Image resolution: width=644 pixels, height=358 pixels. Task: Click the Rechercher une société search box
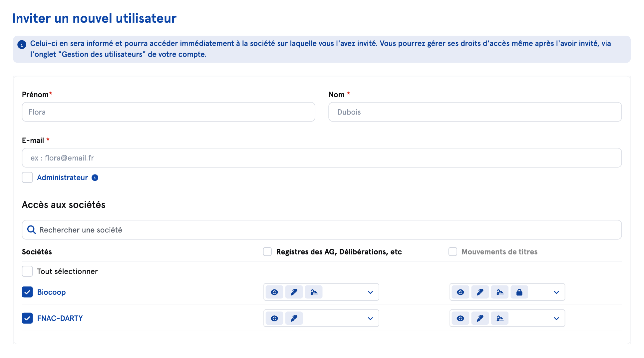click(x=322, y=230)
